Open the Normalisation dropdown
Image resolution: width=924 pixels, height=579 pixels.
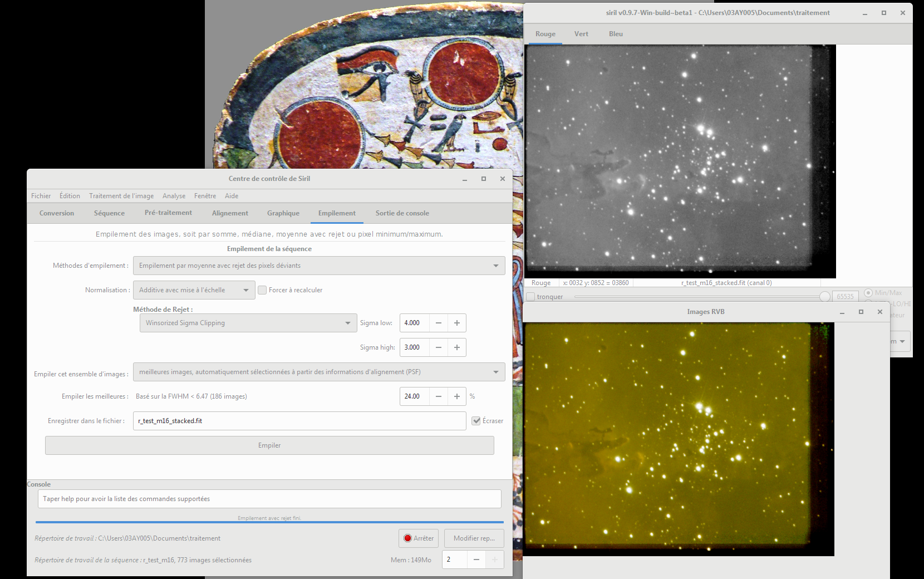coord(194,290)
